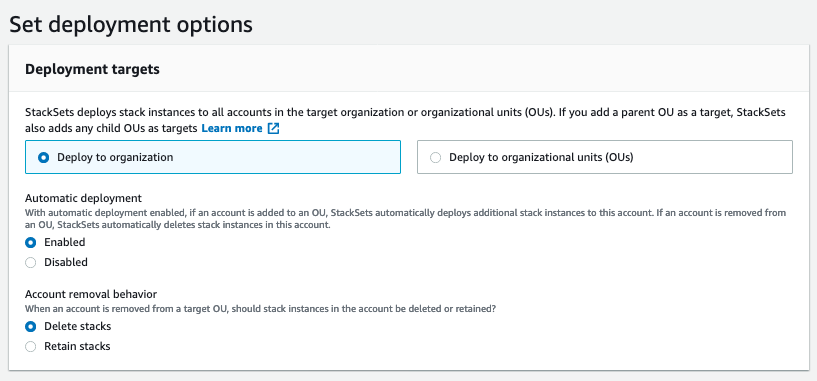
Task: Enable automatic deployment radio button
Action: [x=31, y=242]
